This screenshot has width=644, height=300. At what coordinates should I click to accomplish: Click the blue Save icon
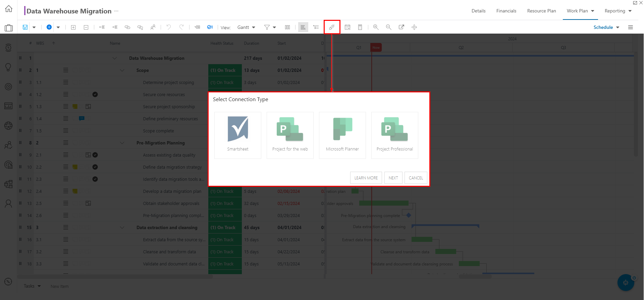pos(25,27)
